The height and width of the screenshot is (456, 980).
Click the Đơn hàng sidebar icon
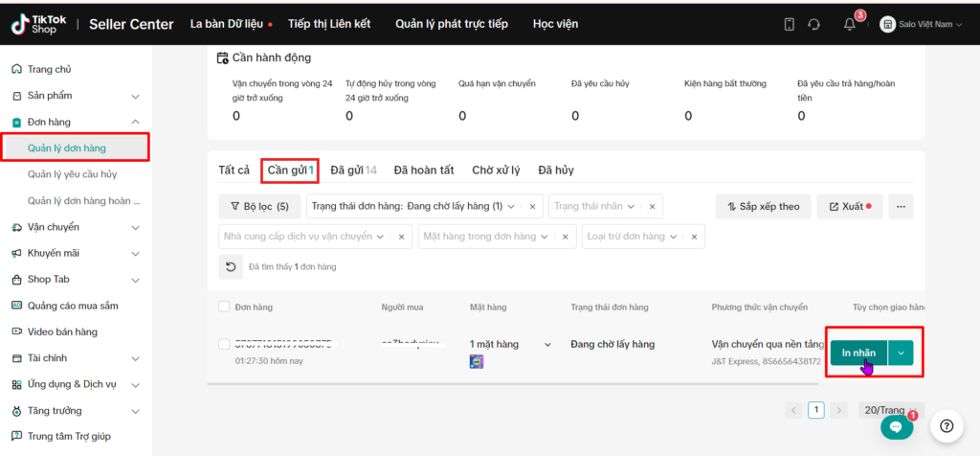(17, 122)
